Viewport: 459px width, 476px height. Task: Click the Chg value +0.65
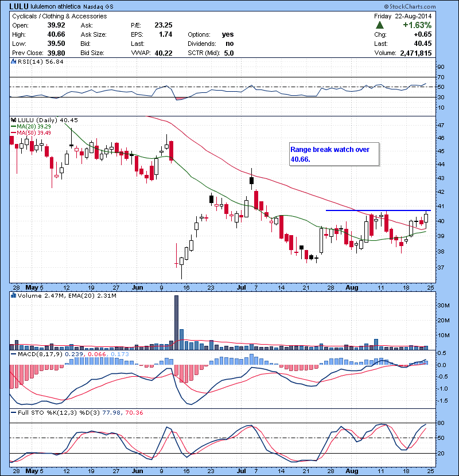[422, 34]
